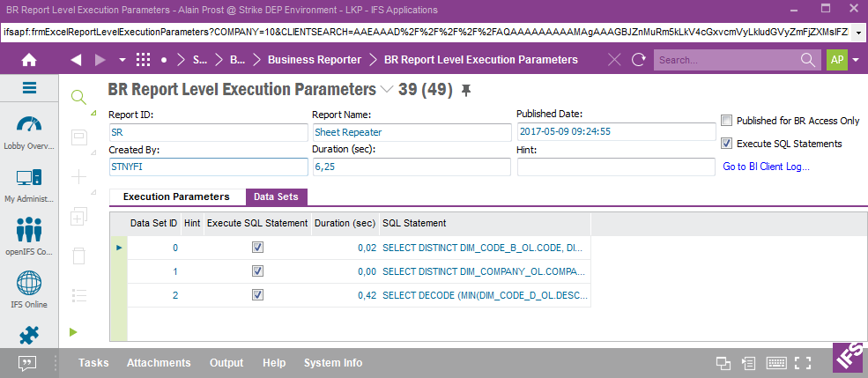The width and height of the screenshot is (868, 378).
Task: Open the Attachments menu
Action: [159, 363]
